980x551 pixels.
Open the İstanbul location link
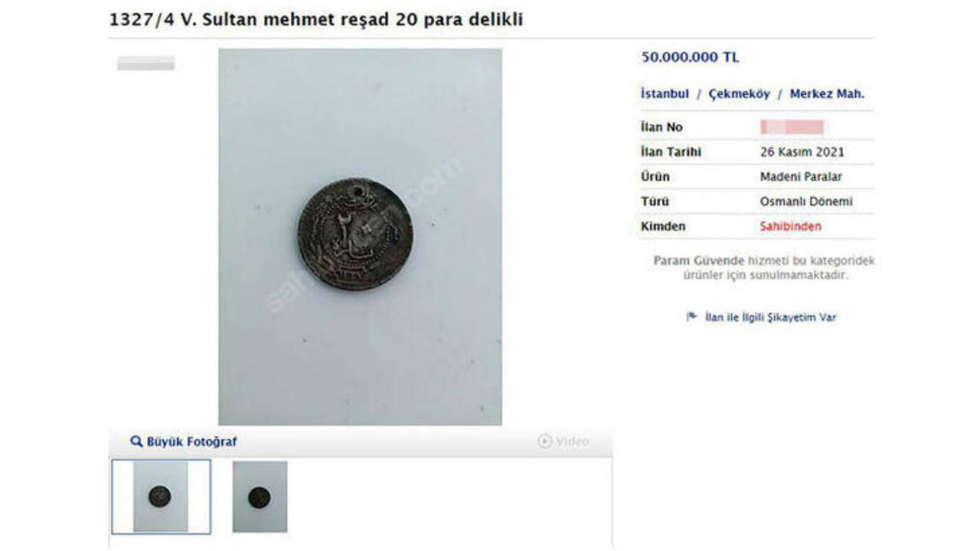[x=665, y=94]
